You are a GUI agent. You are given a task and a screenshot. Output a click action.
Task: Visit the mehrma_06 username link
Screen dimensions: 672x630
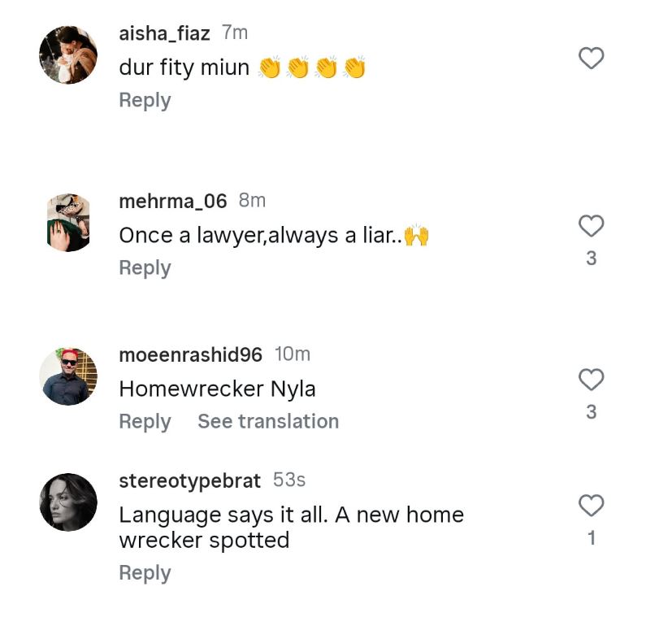pyautogui.click(x=173, y=201)
